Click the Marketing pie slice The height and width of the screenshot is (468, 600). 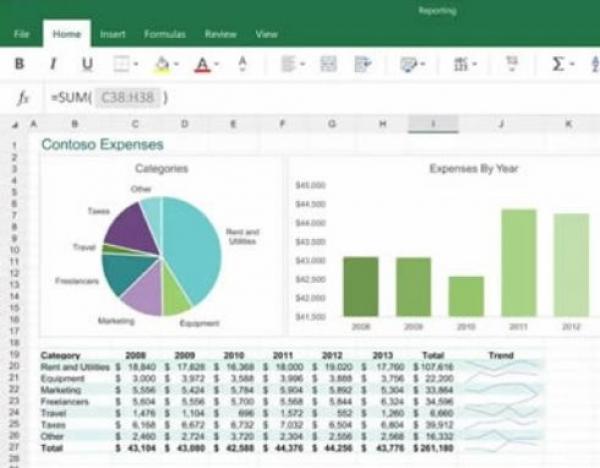coord(145,291)
